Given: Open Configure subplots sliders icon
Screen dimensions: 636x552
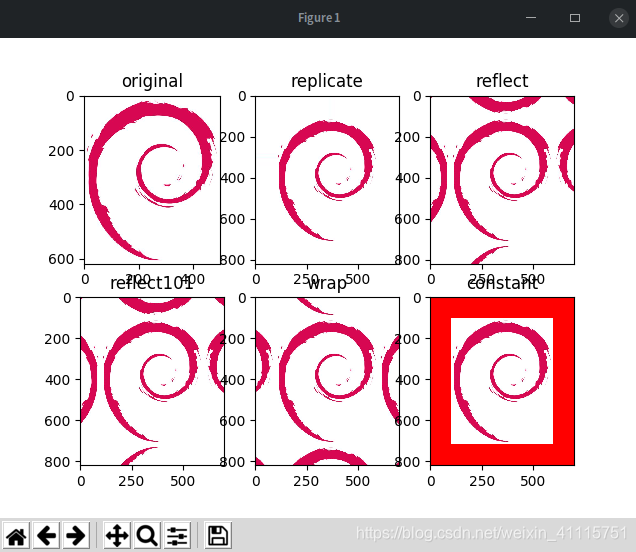Looking at the screenshot, I should pos(177,536).
